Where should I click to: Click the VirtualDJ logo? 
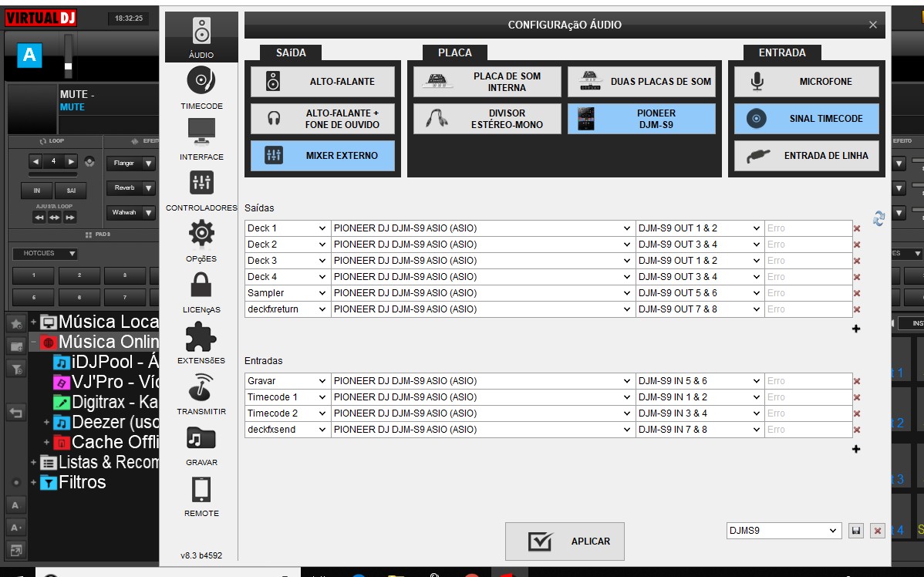[x=41, y=18]
